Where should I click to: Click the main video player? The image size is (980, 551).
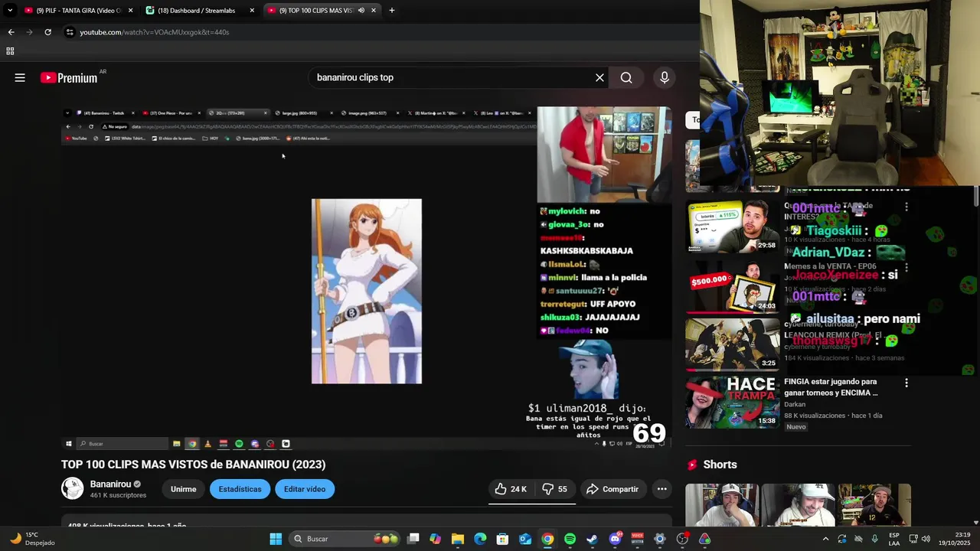click(367, 277)
